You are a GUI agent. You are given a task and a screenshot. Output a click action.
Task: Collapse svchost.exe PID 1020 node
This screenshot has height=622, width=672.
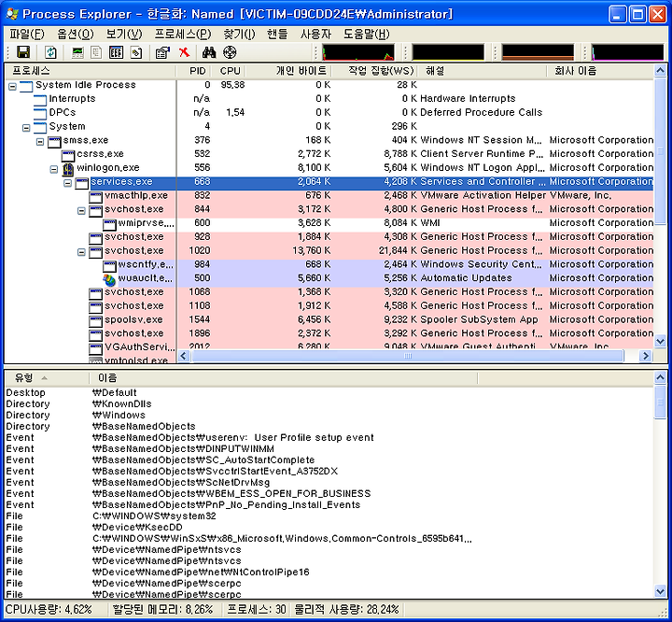point(81,252)
